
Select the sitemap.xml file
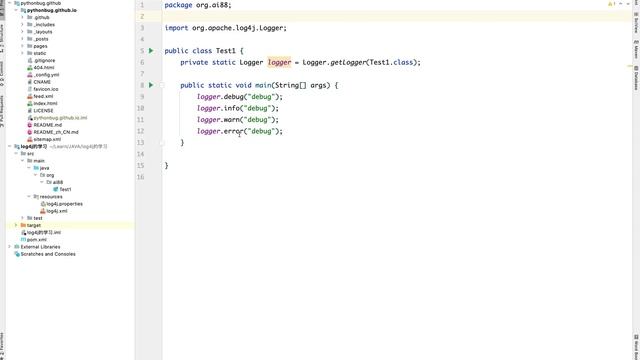(46, 139)
